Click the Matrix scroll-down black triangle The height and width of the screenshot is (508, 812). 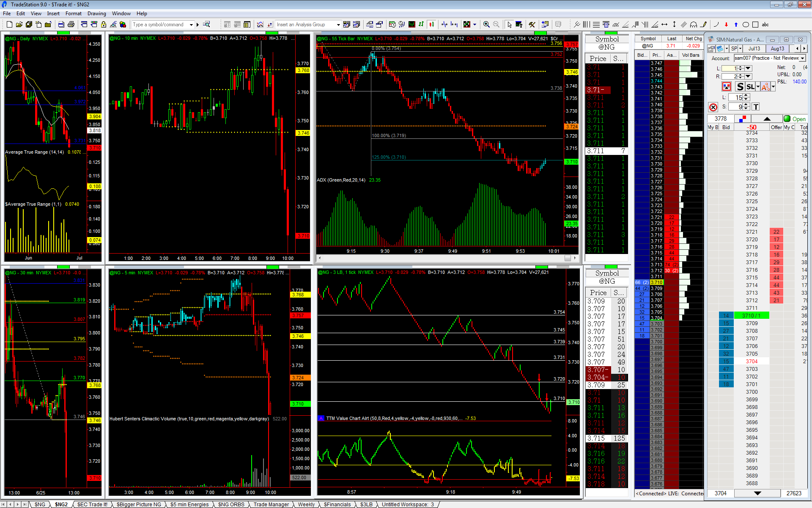(757, 493)
